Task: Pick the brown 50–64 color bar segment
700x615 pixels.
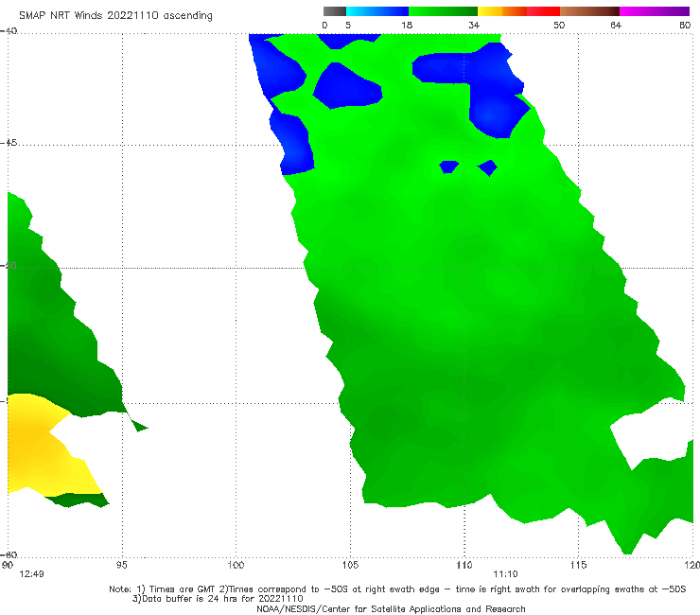Action: pos(589,11)
